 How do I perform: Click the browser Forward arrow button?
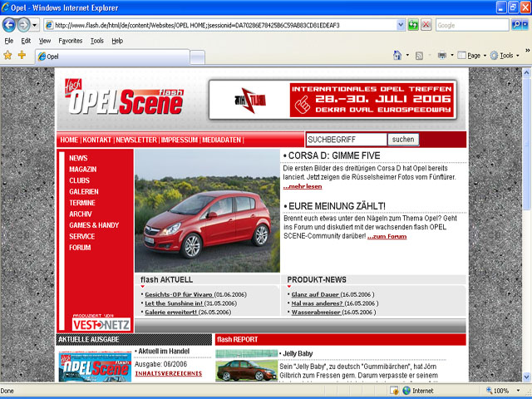coord(23,25)
